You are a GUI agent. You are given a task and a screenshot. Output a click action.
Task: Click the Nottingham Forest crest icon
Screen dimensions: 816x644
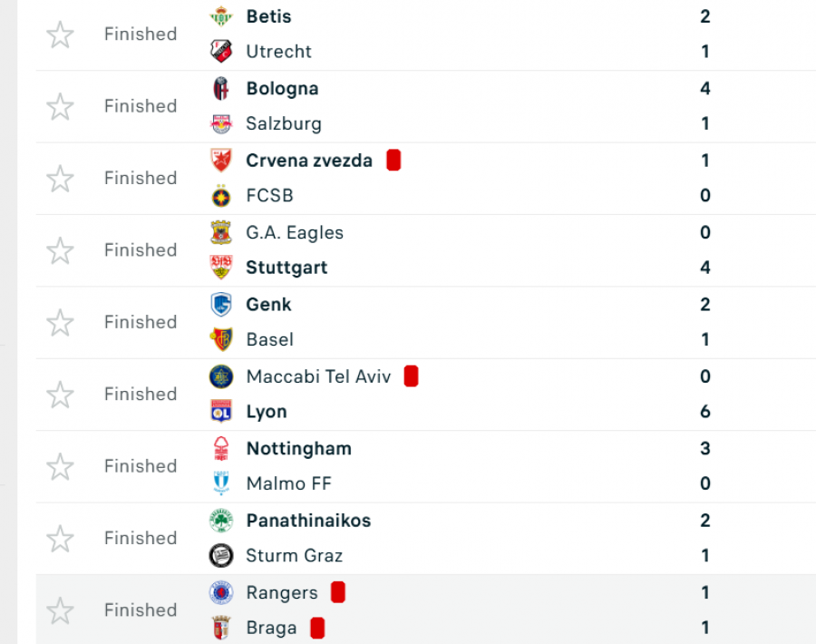pos(221,448)
